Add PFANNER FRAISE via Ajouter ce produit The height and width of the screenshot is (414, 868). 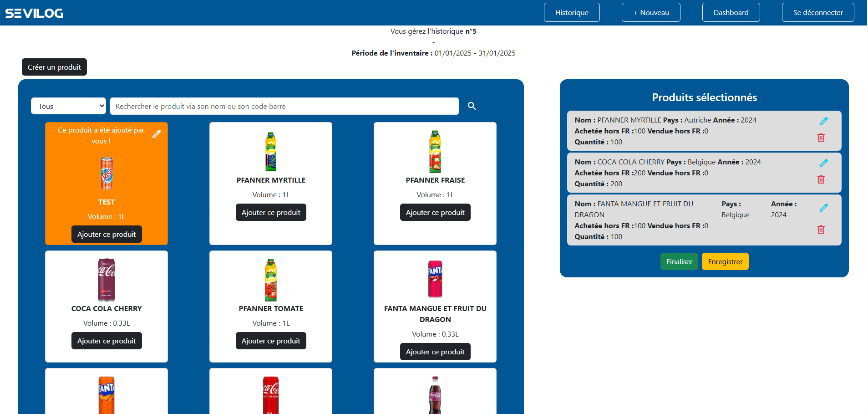435,212
